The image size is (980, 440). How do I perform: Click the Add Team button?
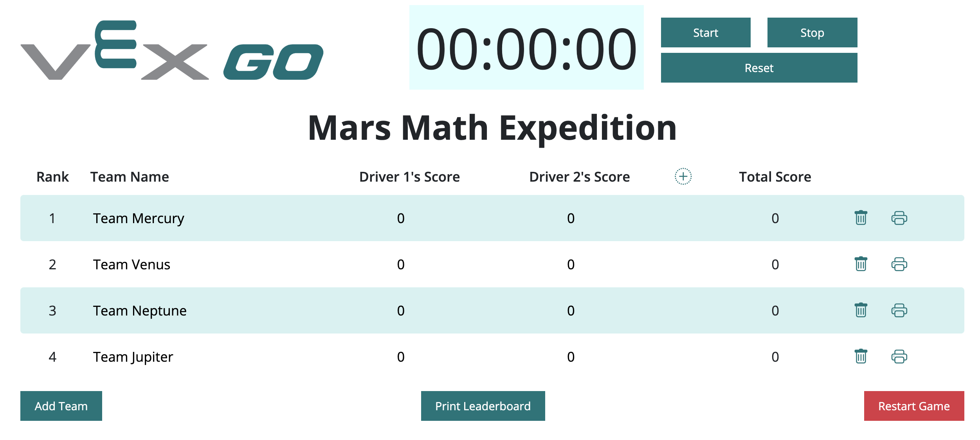click(x=61, y=406)
